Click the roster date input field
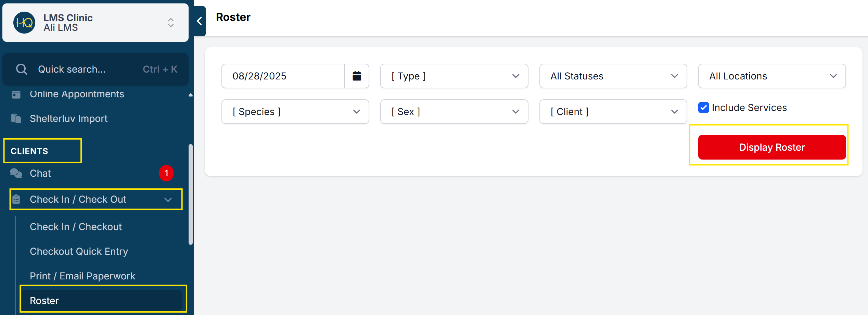This screenshot has height=315, width=868. pyautogui.click(x=283, y=76)
